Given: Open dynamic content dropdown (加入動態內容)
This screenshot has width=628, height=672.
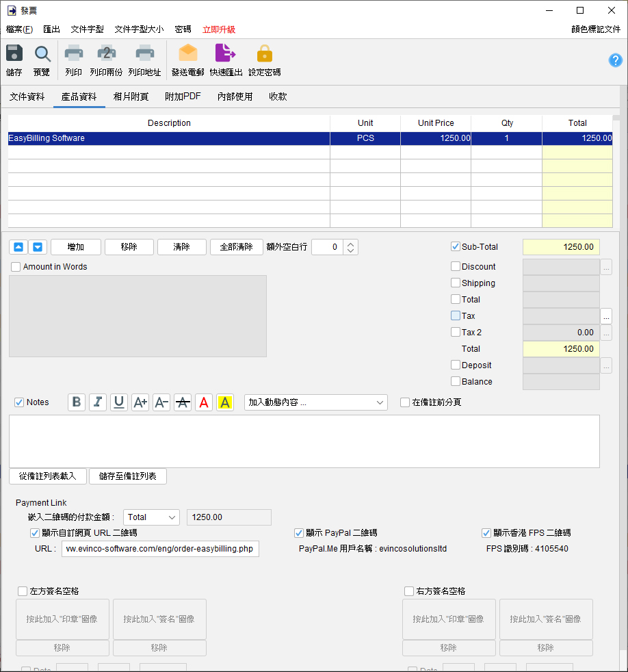Looking at the screenshot, I should coord(316,402).
